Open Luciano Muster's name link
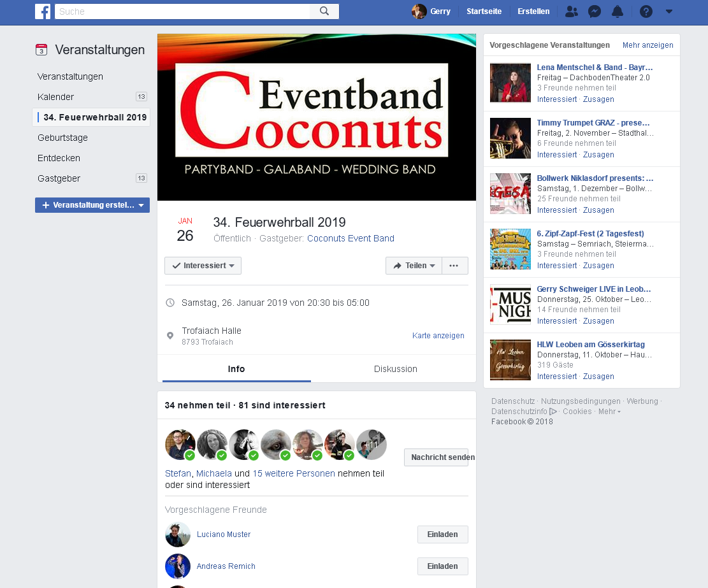 (x=224, y=534)
